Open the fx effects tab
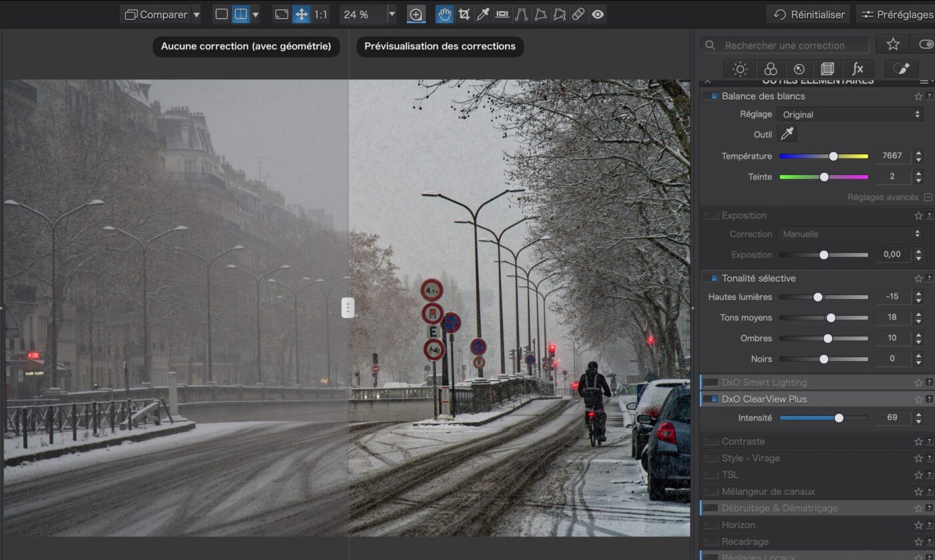 click(x=858, y=69)
